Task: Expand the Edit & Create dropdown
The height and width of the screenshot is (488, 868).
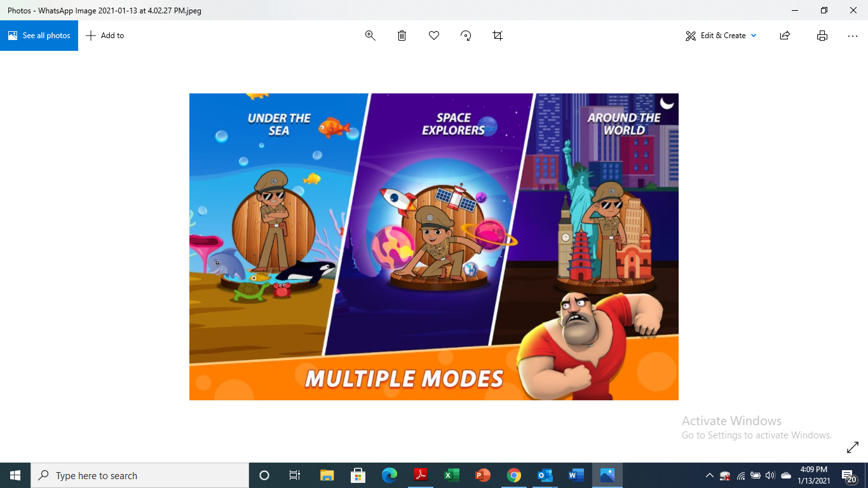Action: point(721,36)
